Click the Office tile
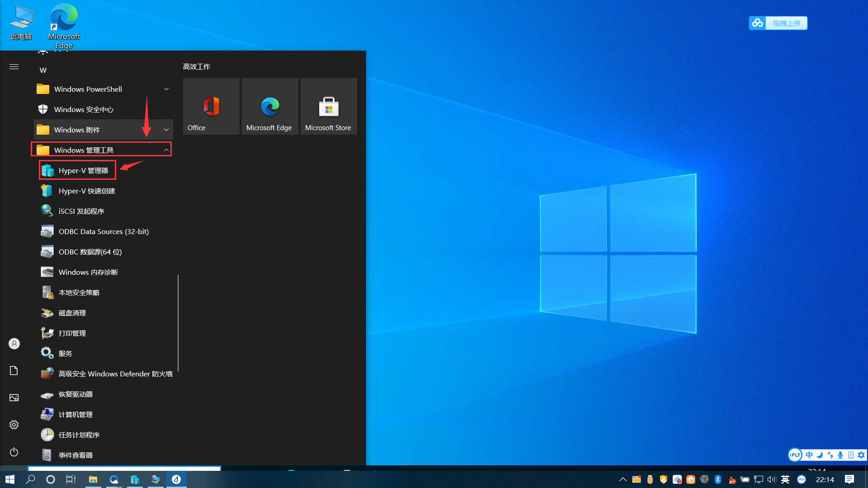The image size is (868, 488). tap(211, 106)
